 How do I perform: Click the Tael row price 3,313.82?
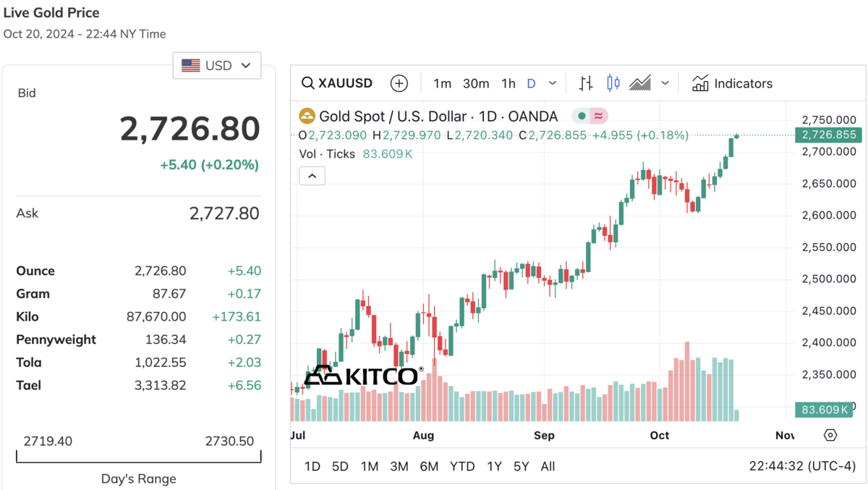point(160,385)
